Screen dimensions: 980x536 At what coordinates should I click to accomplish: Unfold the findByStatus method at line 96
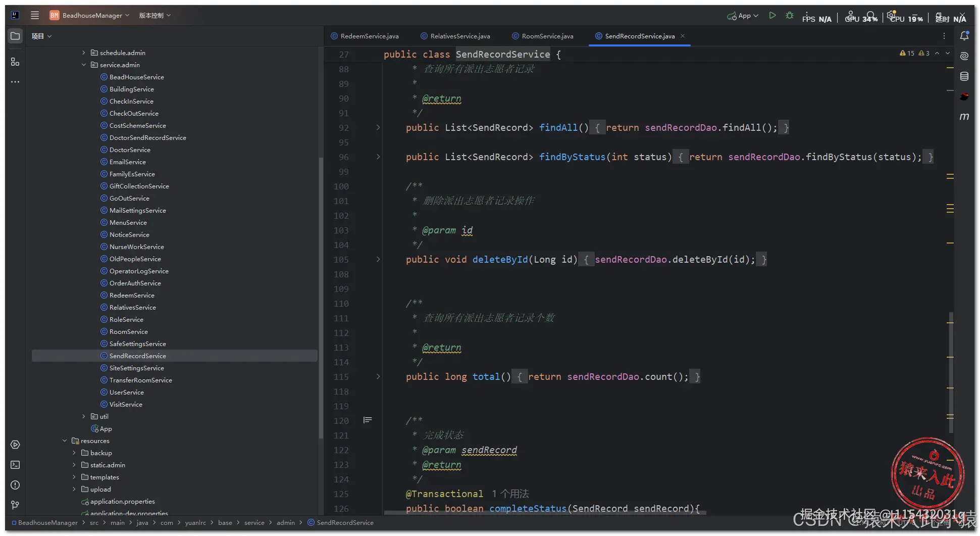(378, 157)
